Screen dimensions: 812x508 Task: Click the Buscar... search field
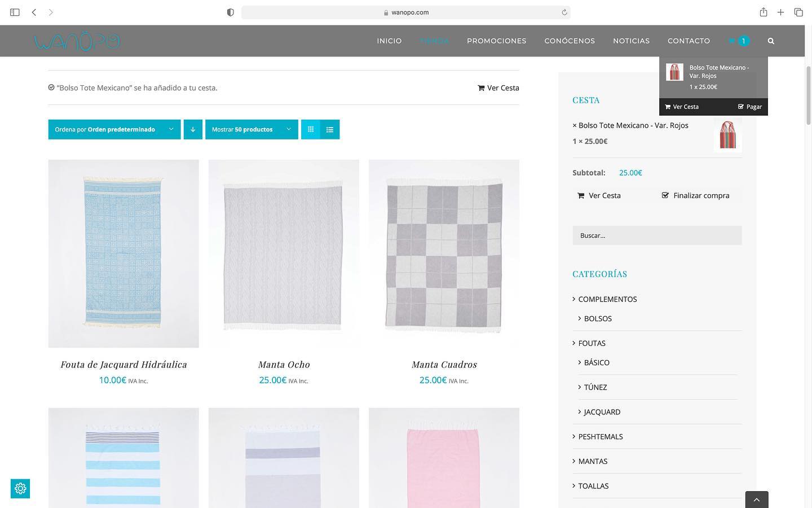coord(657,235)
